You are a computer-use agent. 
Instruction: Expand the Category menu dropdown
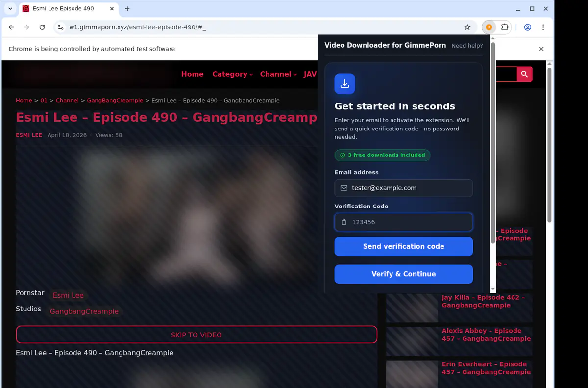pos(232,74)
